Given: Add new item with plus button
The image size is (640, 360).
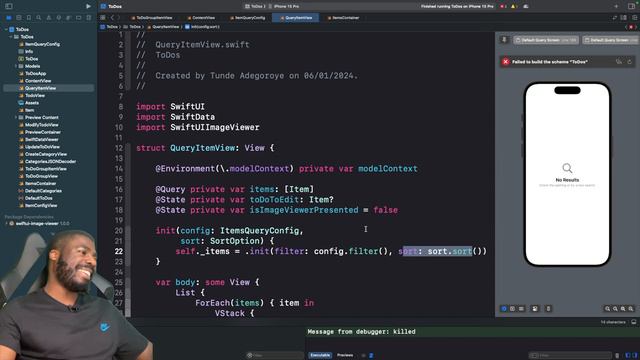Looking at the screenshot, I should click(616, 6).
